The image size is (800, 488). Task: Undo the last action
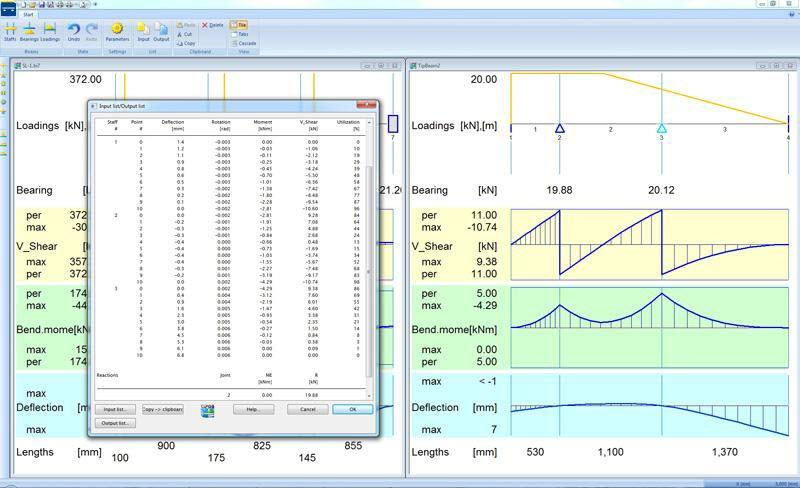click(x=74, y=32)
